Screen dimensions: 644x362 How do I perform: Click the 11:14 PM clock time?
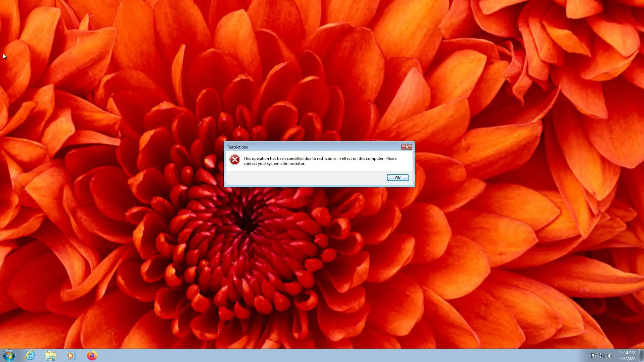tap(627, 353)
